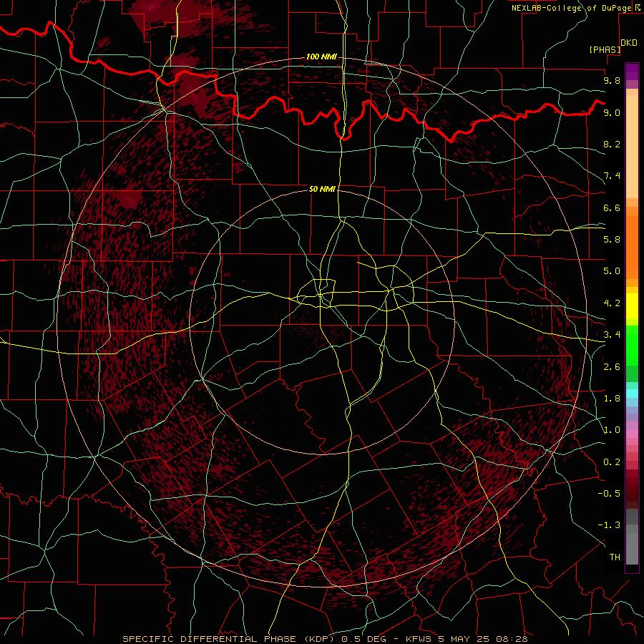Click the [PHAS] label above color bar
Viewport: 644px width, 644px height.
click(x=605, y=49)
